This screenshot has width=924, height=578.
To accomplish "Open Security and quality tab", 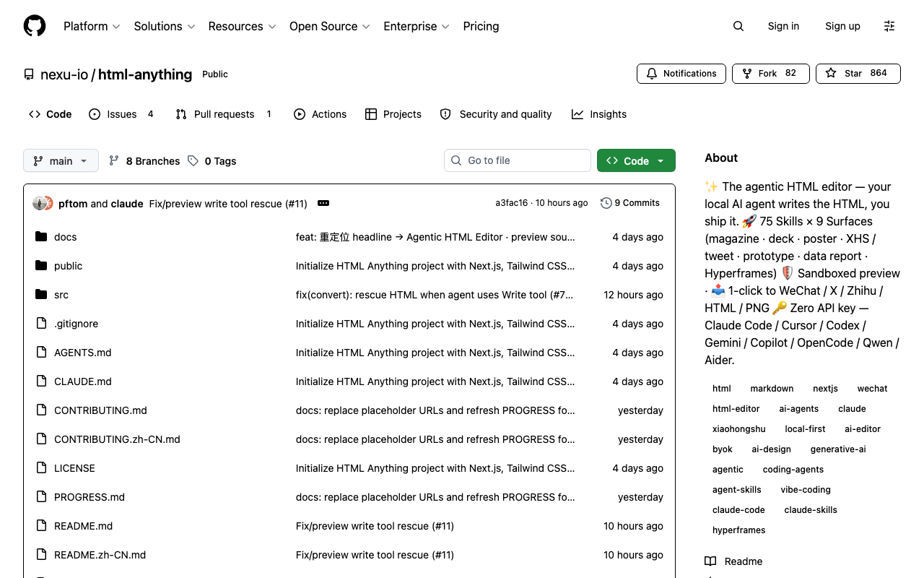I will (x=496, y=114).
